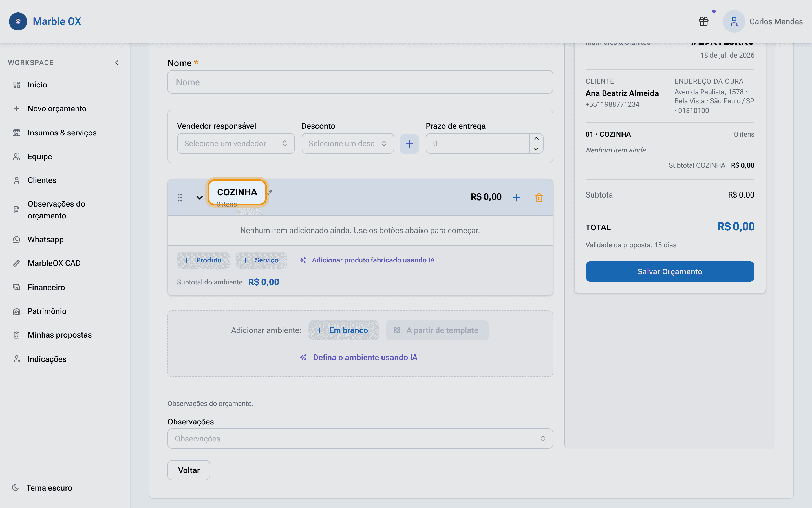Click Salvar Orçamento button
The height and width of the screenshot is (508, 812).
pyautogui.click(x=670, y=271)
